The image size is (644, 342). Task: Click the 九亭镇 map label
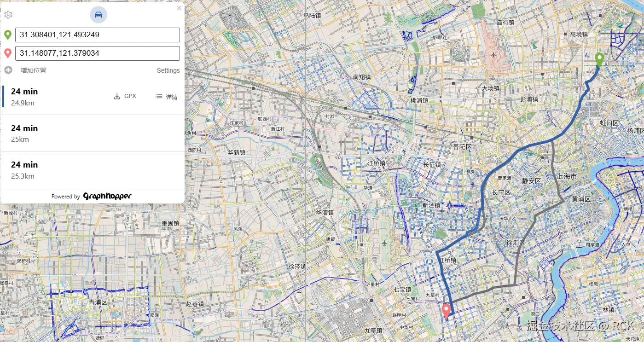pos(373,330)
